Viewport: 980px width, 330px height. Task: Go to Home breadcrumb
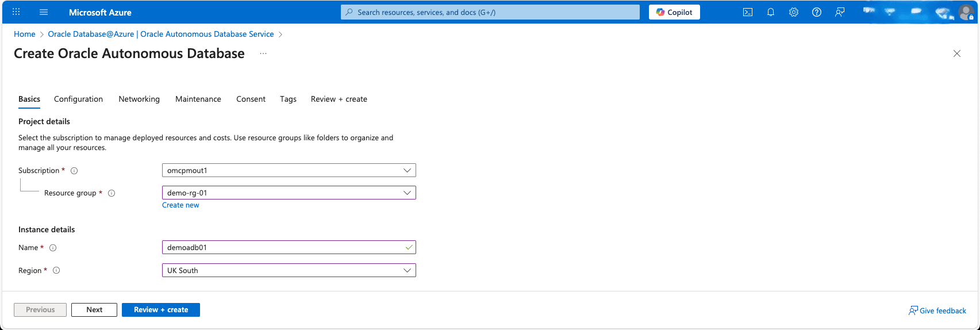(x=25, y=34)
